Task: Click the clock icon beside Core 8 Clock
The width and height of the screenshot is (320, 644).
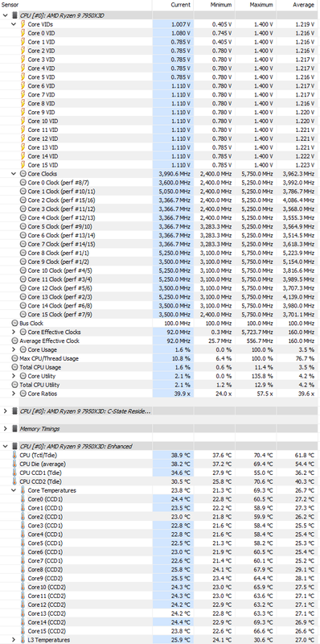Action: [23, 253]
